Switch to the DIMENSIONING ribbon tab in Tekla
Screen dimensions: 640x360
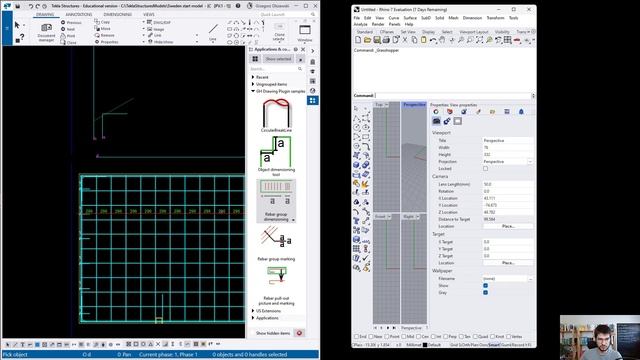(x=118, y=15)
